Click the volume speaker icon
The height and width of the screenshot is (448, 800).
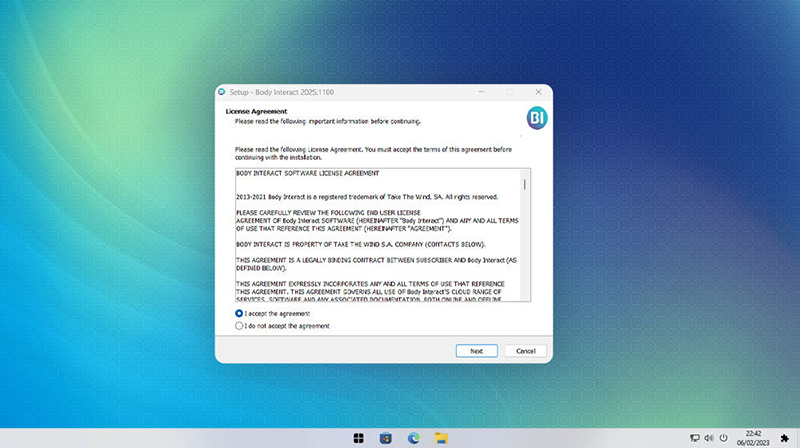tap(708, 438)
